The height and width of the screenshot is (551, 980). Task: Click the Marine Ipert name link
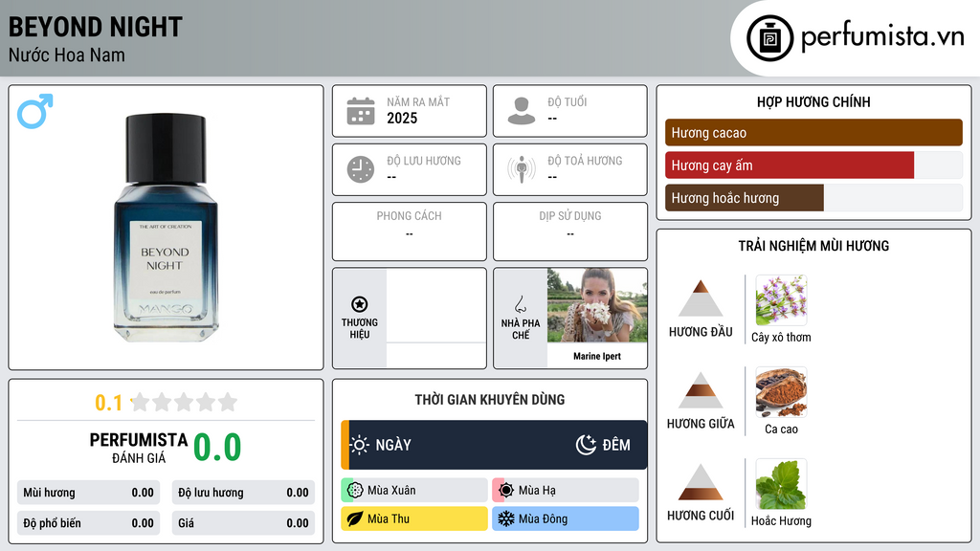[597, 356]
